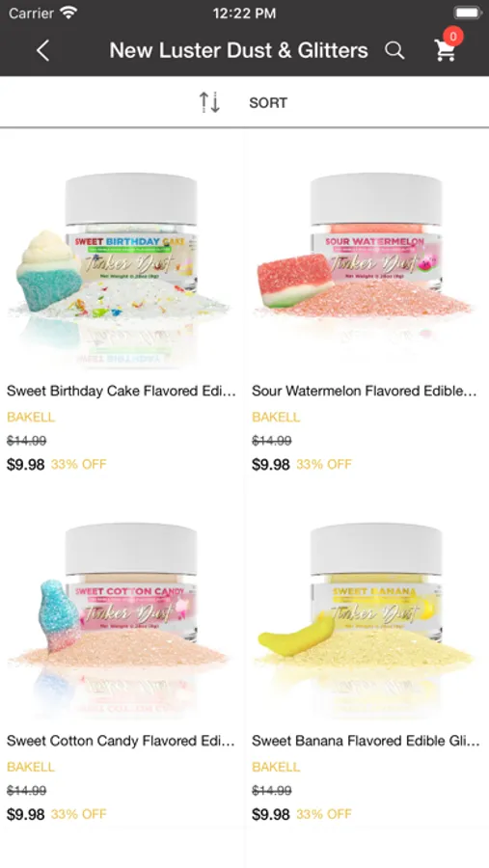The height and width of the screenshot is (868, 489).
Task: Click the Wi-Fi status icon
Action: [x=68, y=13]
